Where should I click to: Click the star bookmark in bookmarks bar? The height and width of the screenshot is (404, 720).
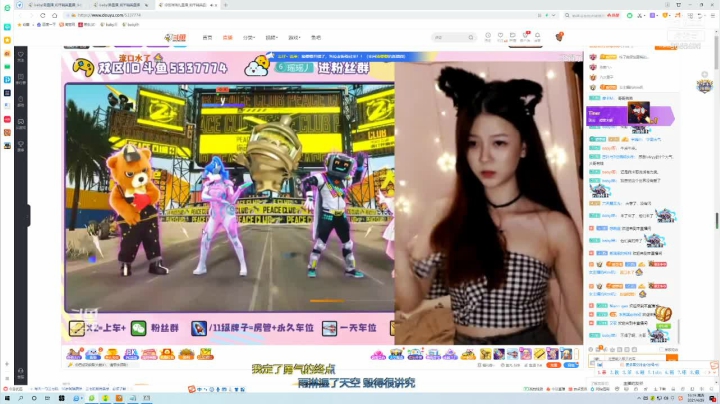pos(20,25)
